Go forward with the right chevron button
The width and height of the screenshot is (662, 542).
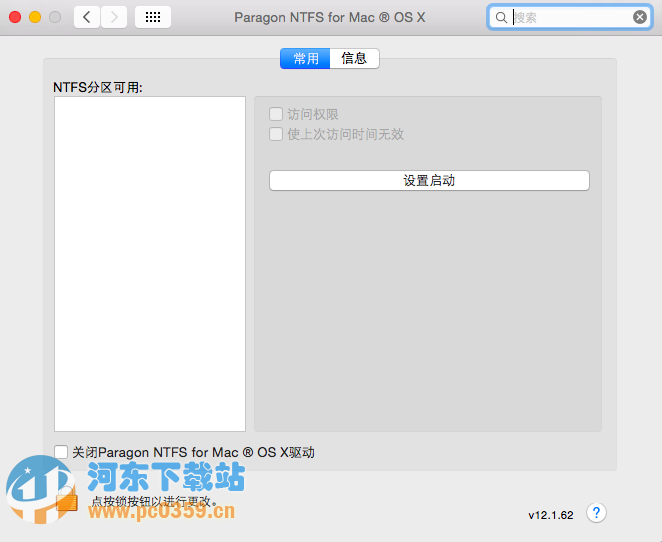tap(114, 17)
